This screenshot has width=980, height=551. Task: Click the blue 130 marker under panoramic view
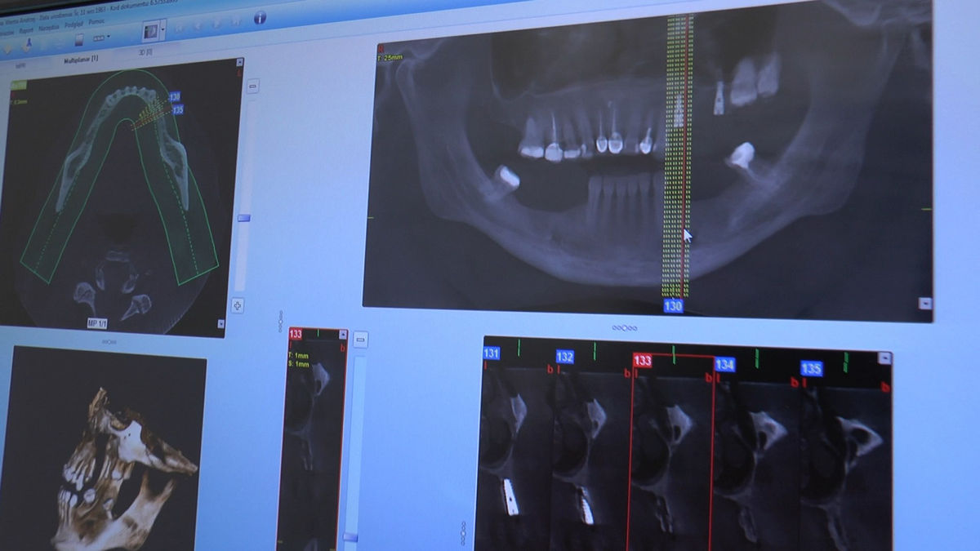click(x=673, y=306)
